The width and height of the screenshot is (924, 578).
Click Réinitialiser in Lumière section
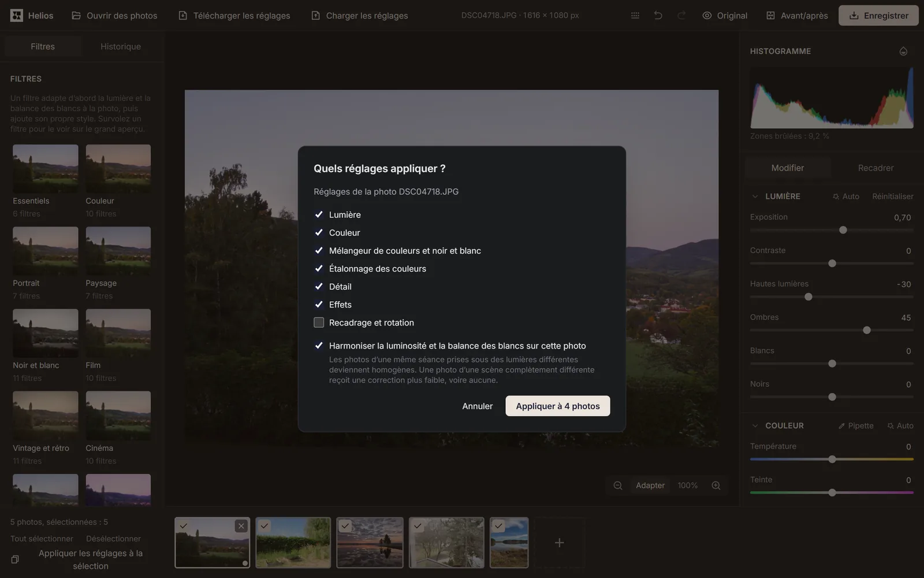(893, 197)
